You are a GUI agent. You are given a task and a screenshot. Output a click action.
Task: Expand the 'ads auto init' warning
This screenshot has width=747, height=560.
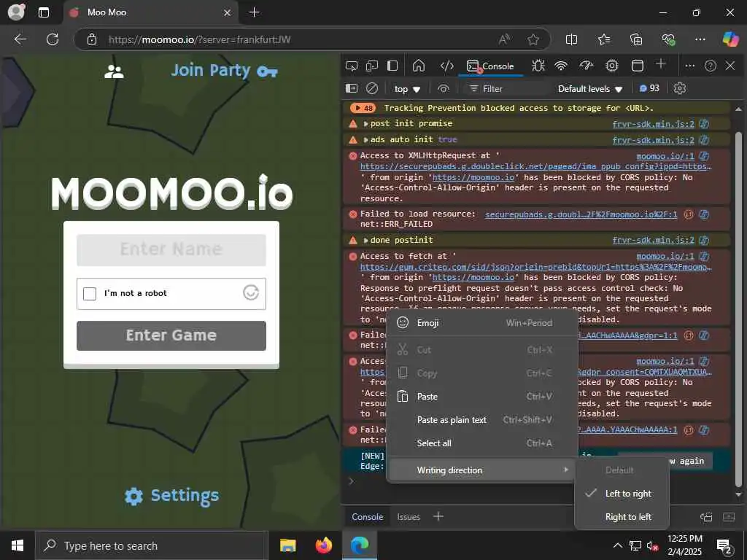click(365, 140)
